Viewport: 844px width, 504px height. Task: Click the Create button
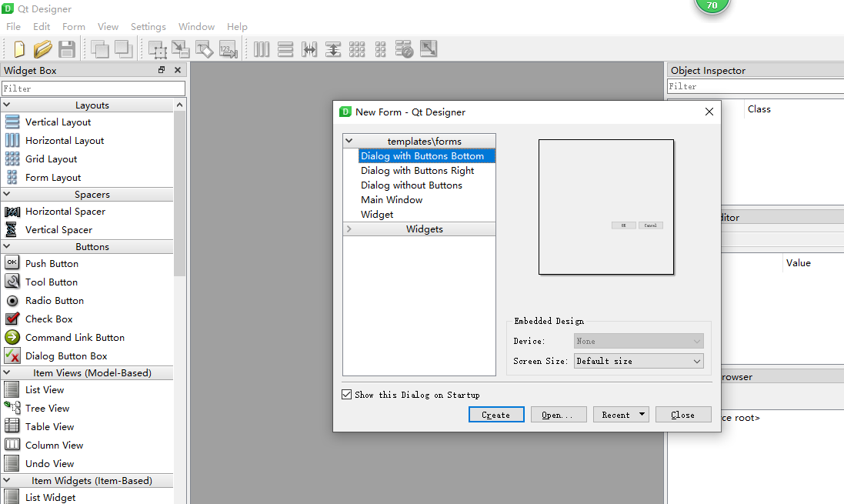point(496,414)
